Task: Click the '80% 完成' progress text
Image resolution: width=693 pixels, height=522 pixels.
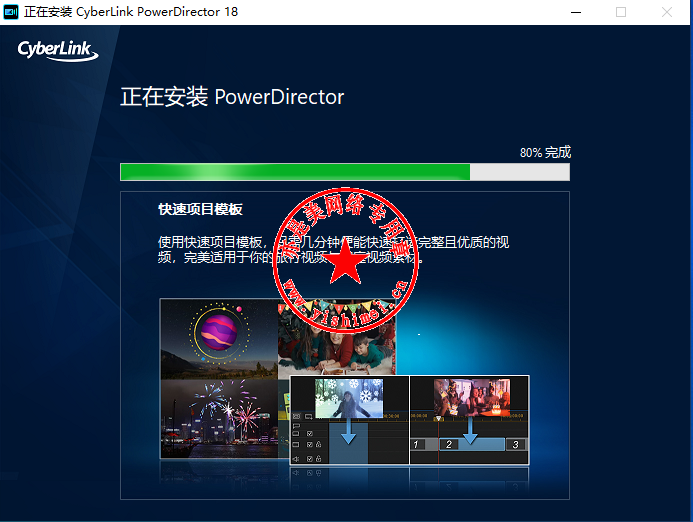Action: (545, 152)
